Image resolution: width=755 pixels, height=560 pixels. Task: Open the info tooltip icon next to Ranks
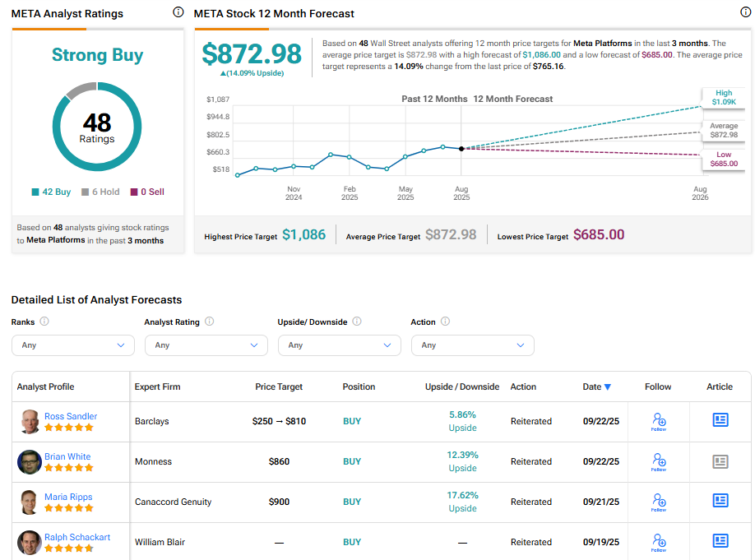(44, 322)
